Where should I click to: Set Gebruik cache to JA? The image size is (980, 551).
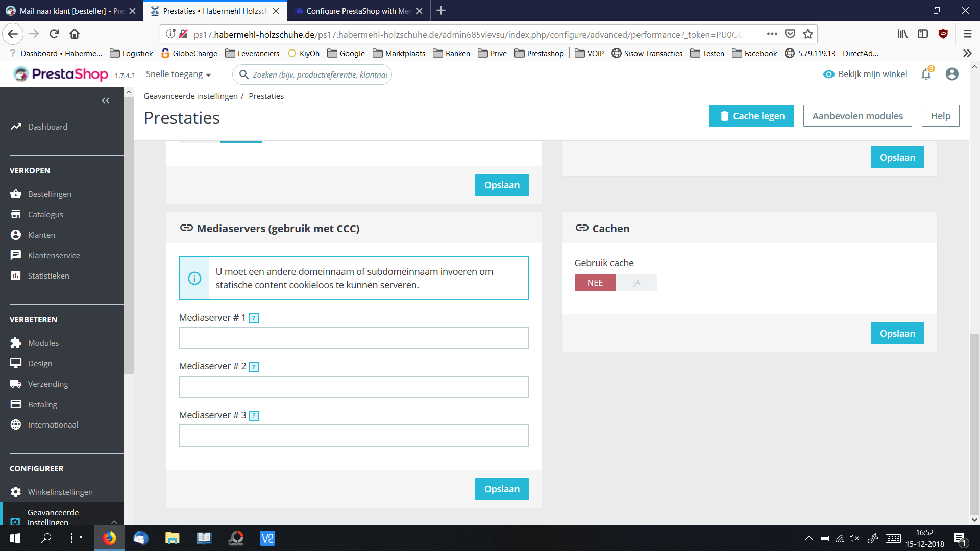pyautogui.click(x=636, y=283)
